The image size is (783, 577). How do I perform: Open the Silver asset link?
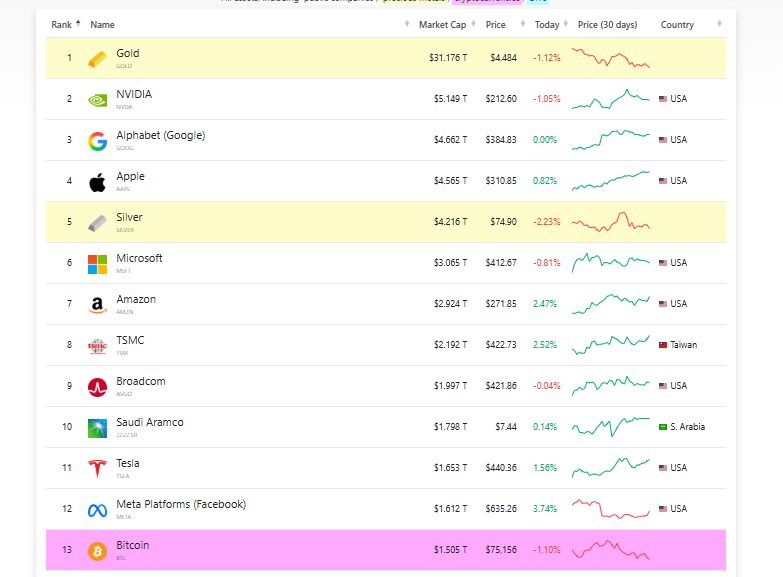click(x=129, y=217)
